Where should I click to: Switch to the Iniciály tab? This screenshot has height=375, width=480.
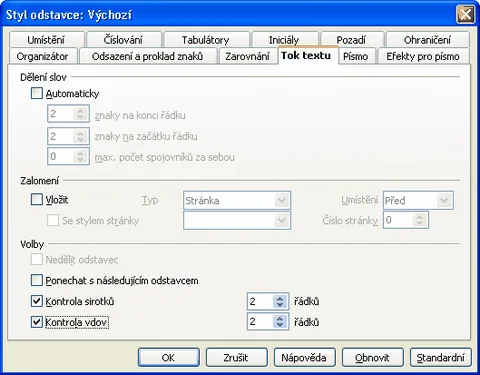pos(284,40)
